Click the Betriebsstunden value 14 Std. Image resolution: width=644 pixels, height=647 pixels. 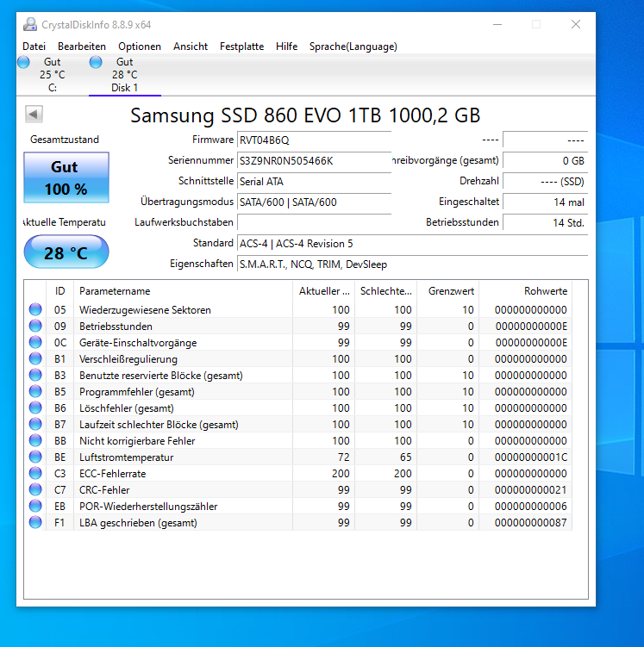tap(545, 223)
